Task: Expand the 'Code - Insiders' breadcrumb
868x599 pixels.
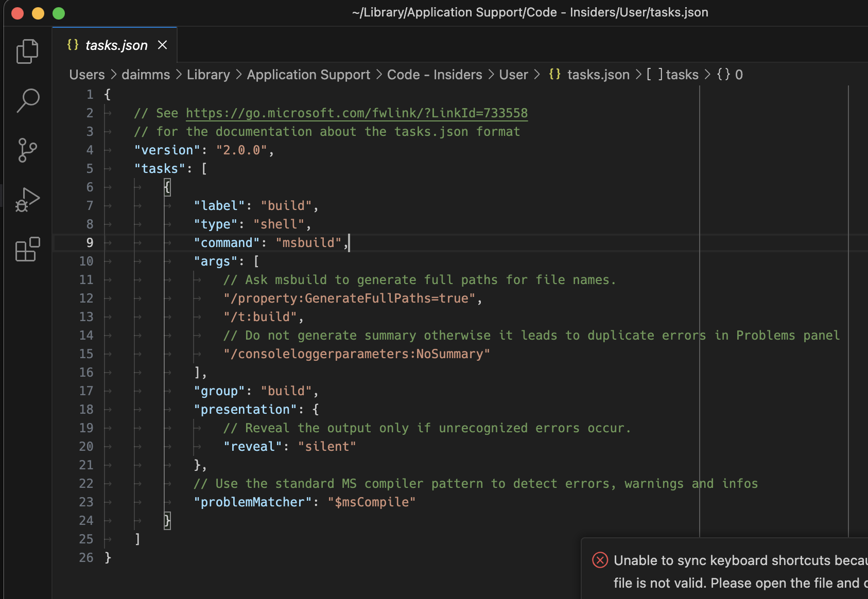Action: pos(434,75)
